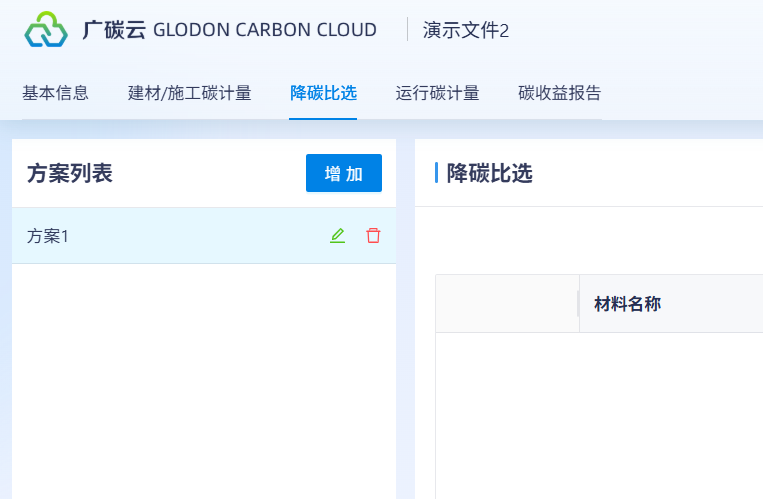The height and width of the screenshot is (499, 763).
Task: Click the 演示文件2 file name
Action: coord(466,30)
